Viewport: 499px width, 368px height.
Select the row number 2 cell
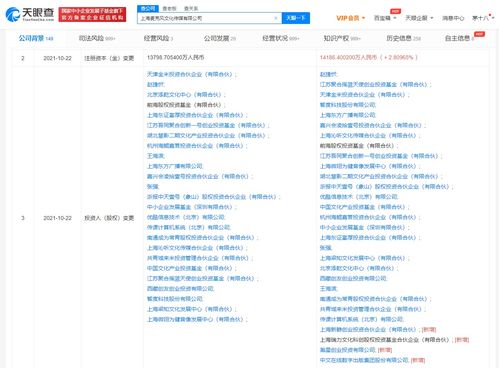[x=23, y=58]
